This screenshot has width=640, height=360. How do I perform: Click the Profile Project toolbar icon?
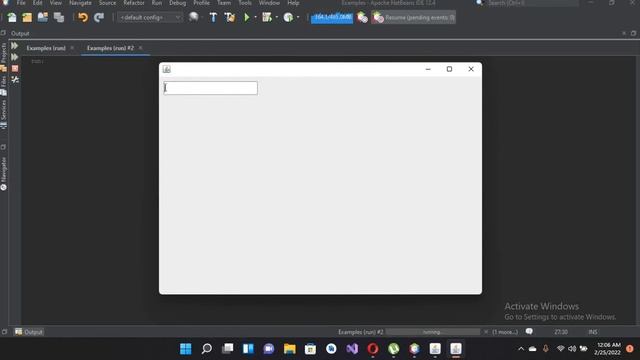288,17
